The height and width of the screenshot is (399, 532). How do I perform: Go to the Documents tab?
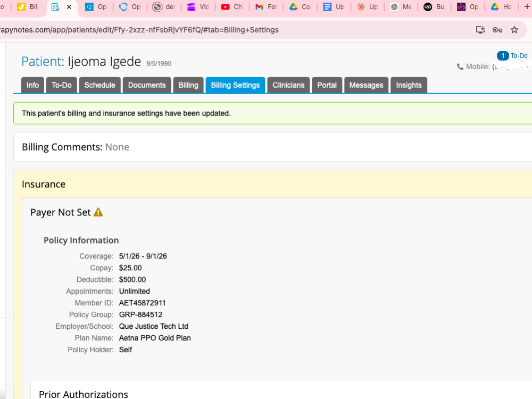147,85
